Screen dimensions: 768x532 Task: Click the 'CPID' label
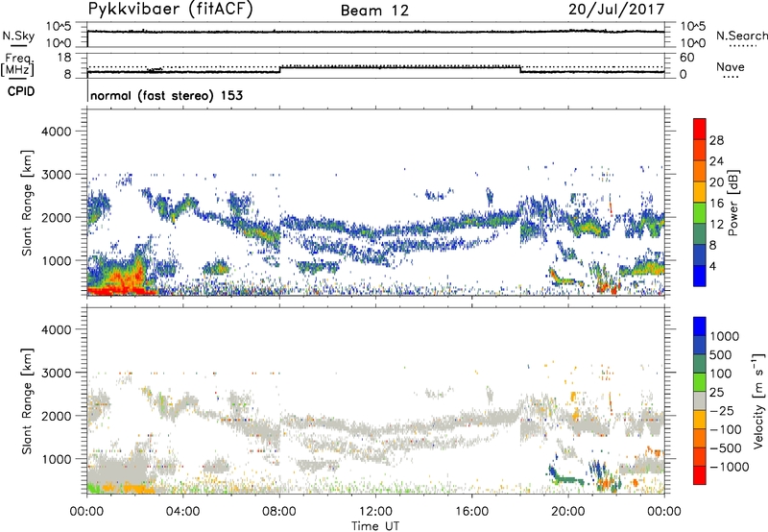(x=21, y=91)
